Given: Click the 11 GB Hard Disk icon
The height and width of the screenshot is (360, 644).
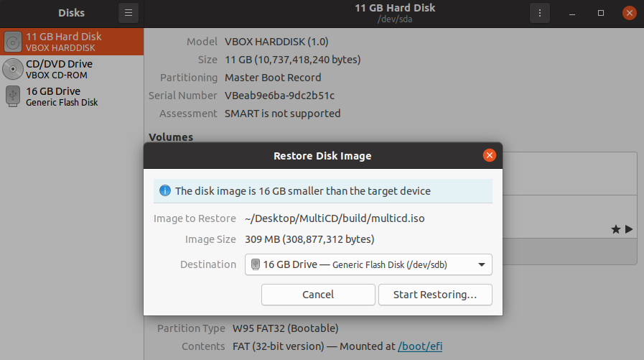Looking at the screenshot, I should pos(13,42).
